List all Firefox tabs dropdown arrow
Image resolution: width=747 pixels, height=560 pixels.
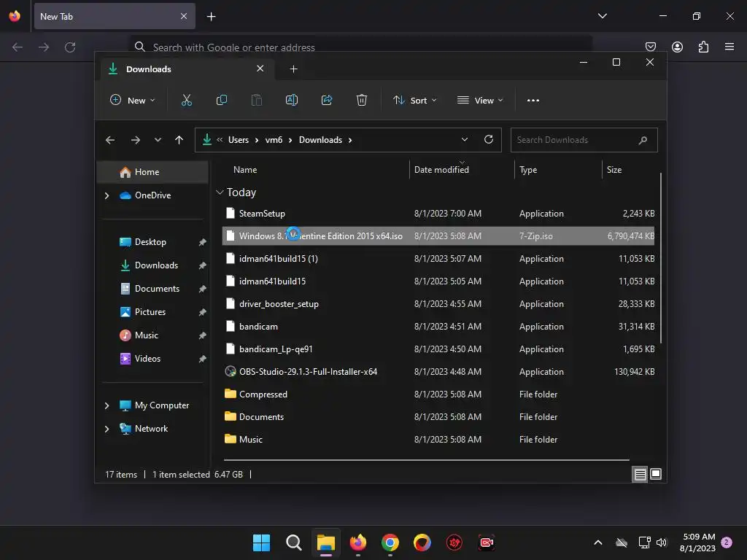coord(602,16)
